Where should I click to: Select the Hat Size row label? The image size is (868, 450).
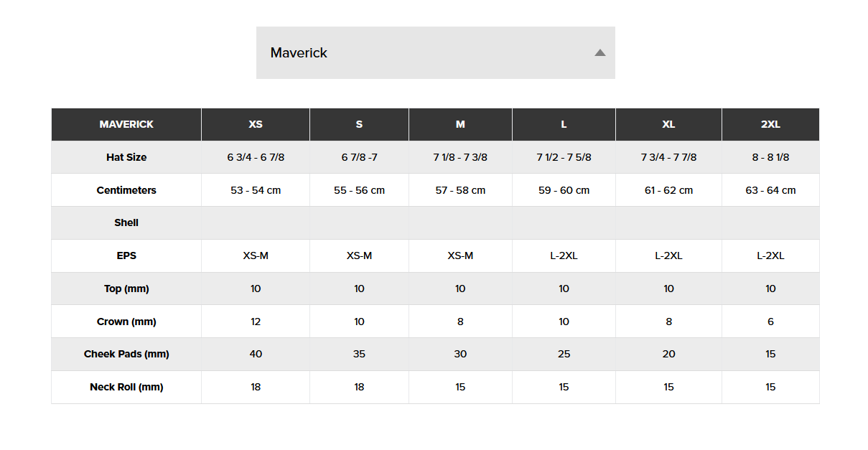(126, 157)
